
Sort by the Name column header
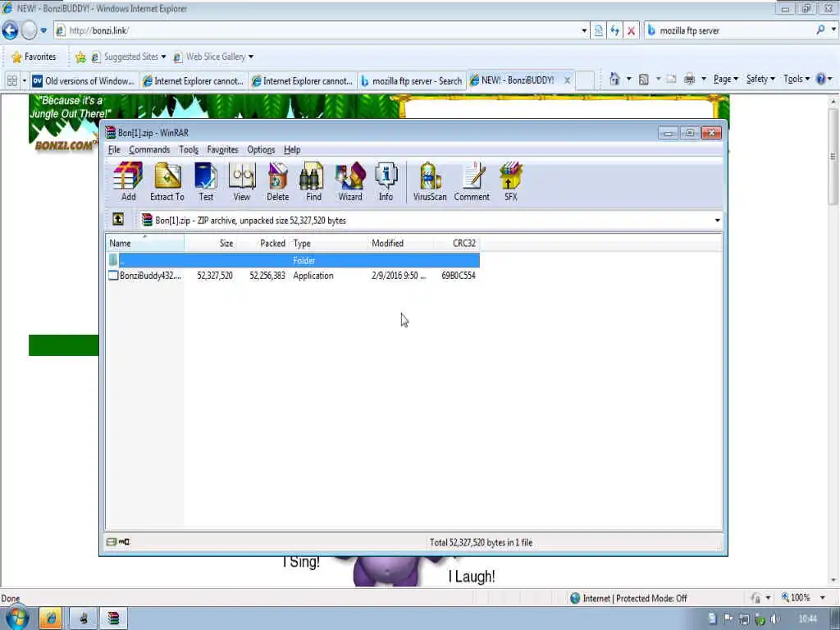[144, 243]
